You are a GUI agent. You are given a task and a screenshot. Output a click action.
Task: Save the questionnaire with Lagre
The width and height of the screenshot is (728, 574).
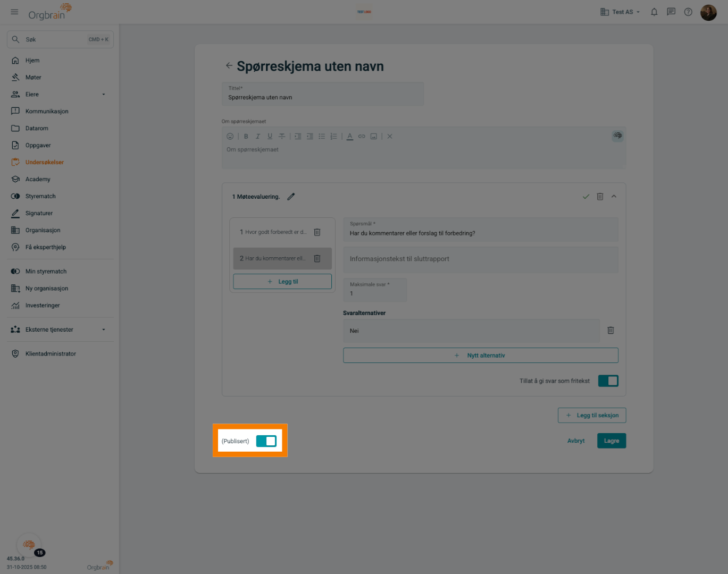612,441
